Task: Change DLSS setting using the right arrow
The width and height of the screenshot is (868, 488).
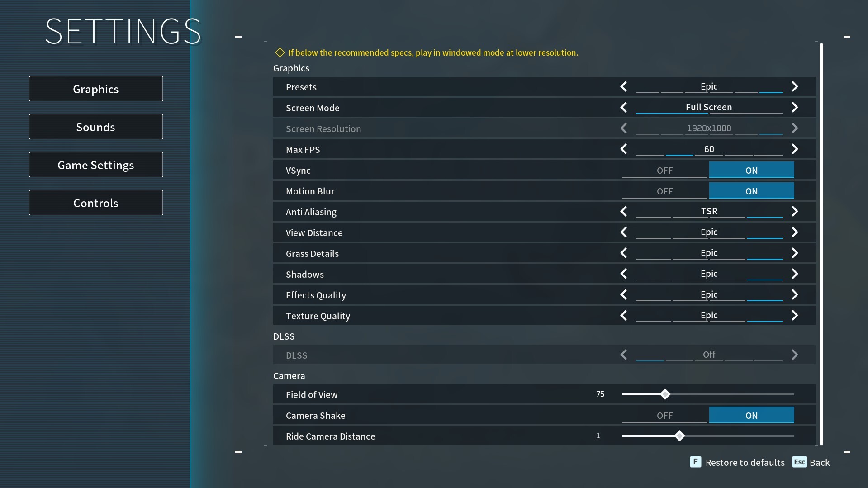Action: point(795,355)
